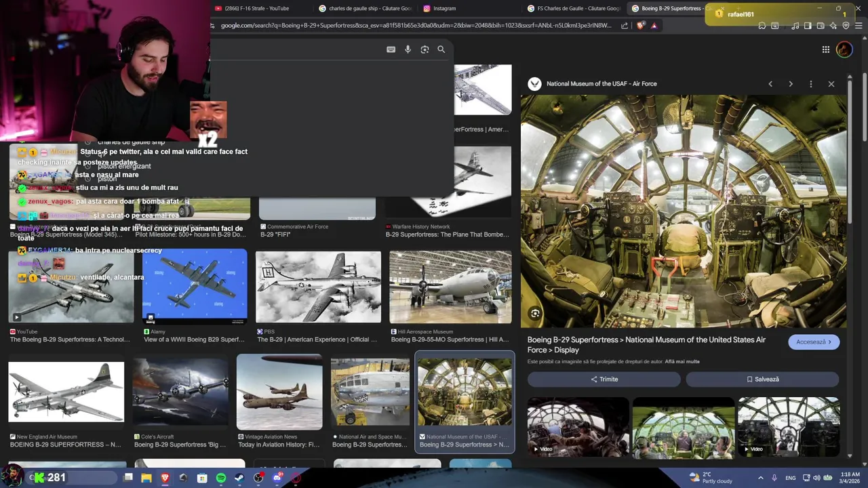
Task: Open the Alamy blue B-29 top-view thumbnail
Action: tap(195, 286)
